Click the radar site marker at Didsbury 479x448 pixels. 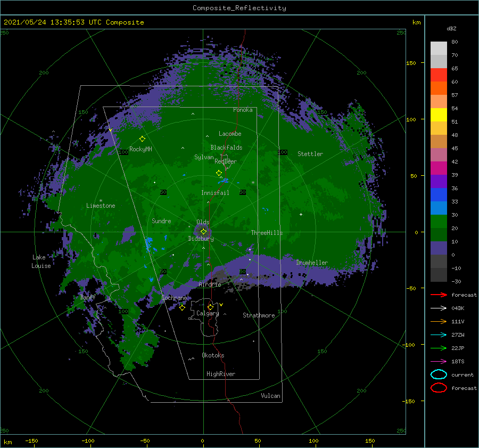tap(203, 232)
